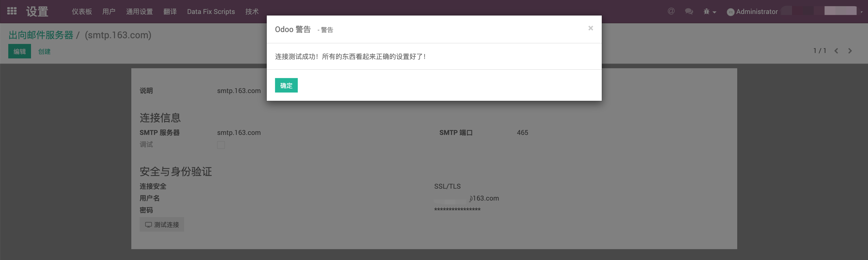This screenshot has height=260, width=868.
Task: Click the 编辑 button
Action: click(19, 51)
